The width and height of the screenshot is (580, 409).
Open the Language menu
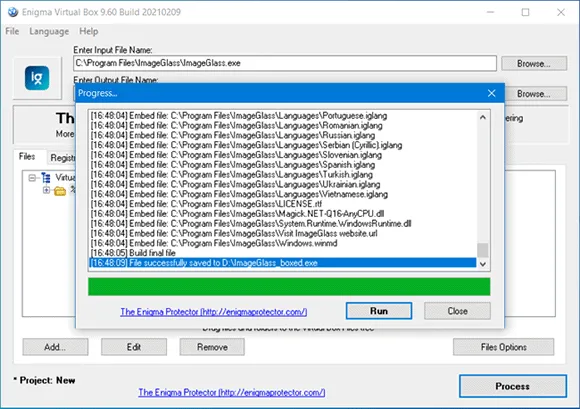[49, 31]
